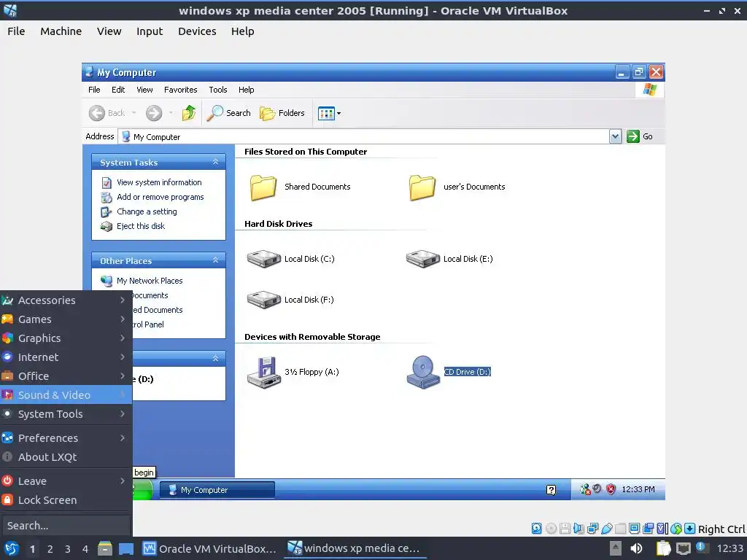Expand the Address bar dropdown
Screen dimensions: 747x560
pyautogui.click(x=615, y=136)
